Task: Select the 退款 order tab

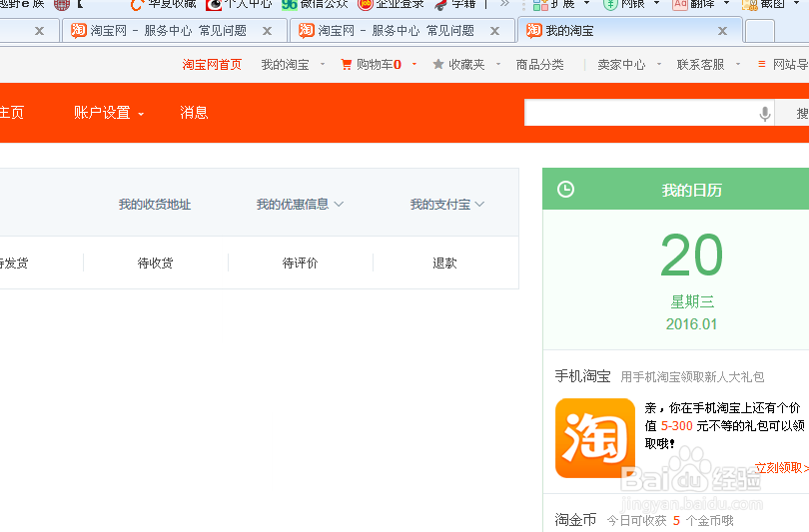Action: [x=444, y=263]
